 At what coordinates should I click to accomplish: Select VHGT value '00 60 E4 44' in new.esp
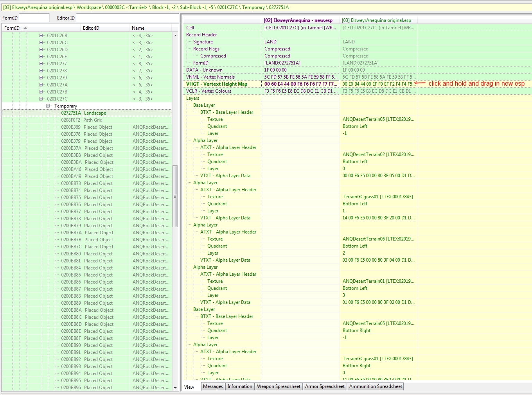(300, 84)
